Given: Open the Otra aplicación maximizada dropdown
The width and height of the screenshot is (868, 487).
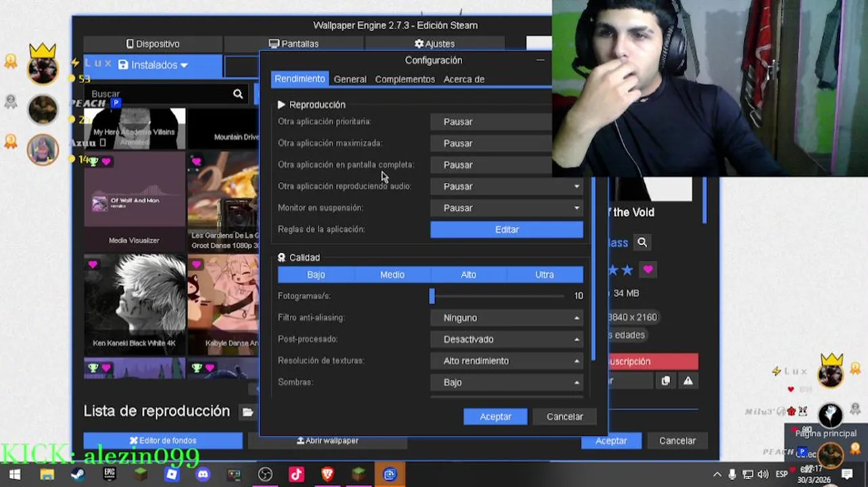Looking at the screenshot, I should (492, 143).
